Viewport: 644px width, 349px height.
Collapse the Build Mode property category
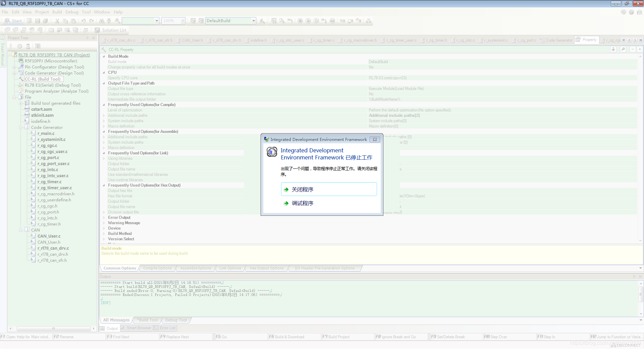pos(104,56)
